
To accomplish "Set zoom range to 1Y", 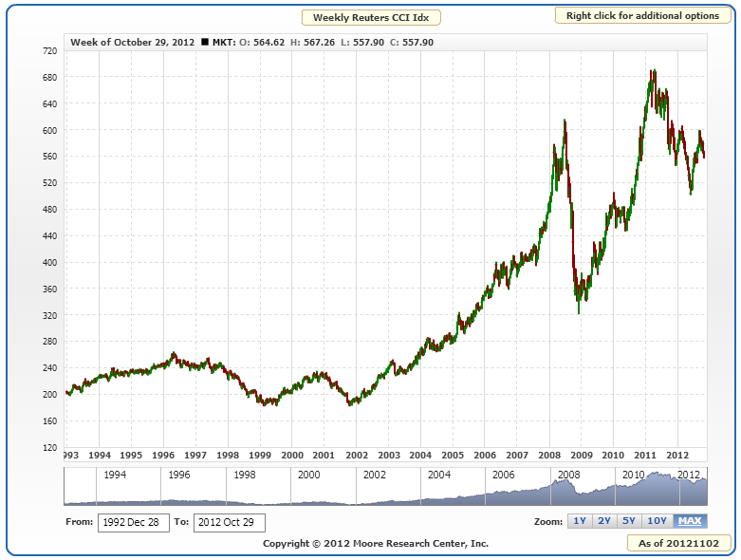I will coord(578,521).
